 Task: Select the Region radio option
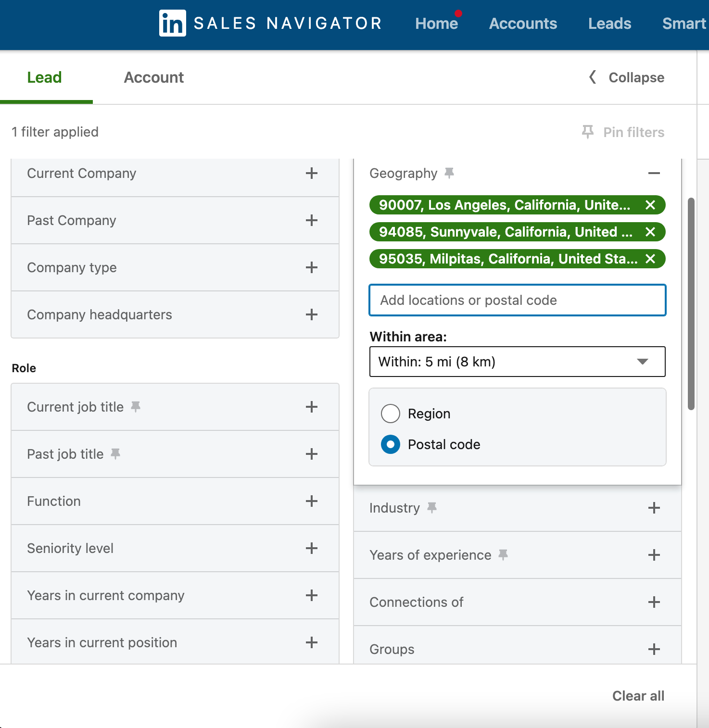(391, 414)
